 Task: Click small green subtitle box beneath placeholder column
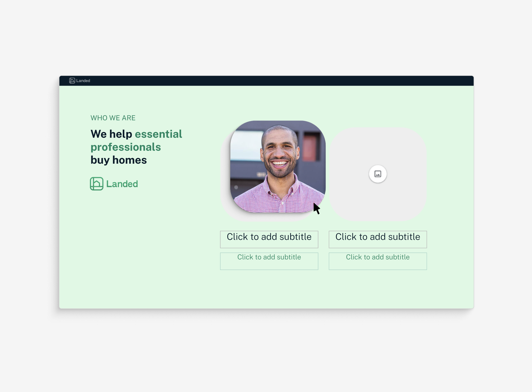(378, 261)
